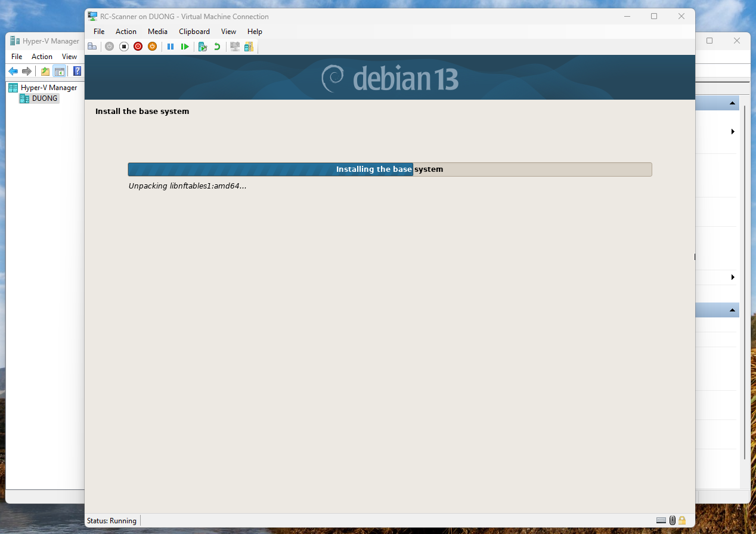Click the padlock security icon in the status bar

point(682,520)
